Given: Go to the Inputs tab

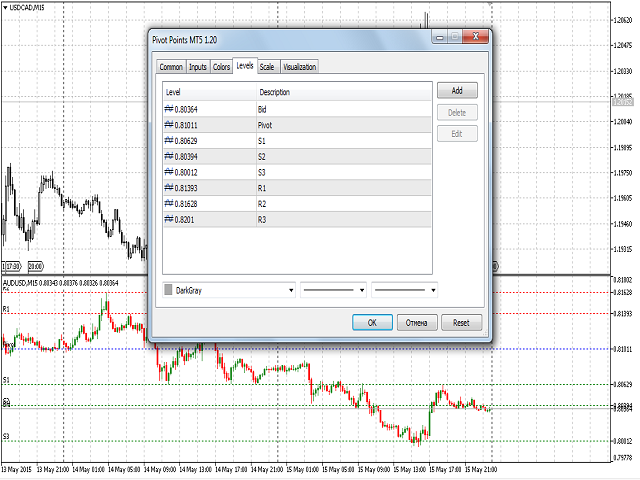Looking at the screenshot, I should coord(198,67).
